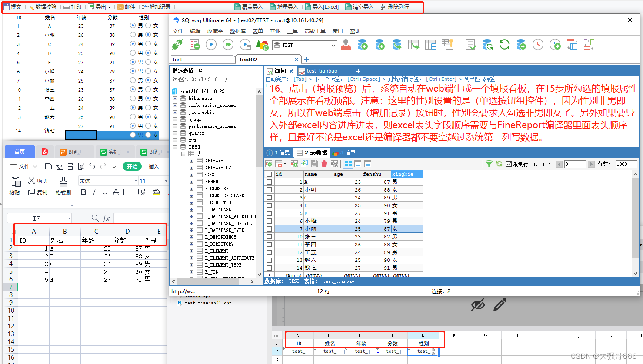Click 提交 button in web report toolbar

(x=12, y=7)
